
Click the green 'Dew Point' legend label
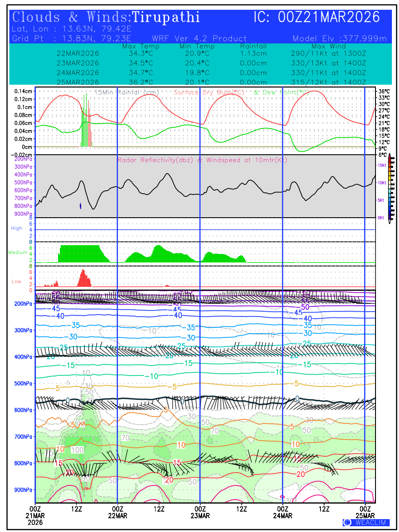pos(281,92)
